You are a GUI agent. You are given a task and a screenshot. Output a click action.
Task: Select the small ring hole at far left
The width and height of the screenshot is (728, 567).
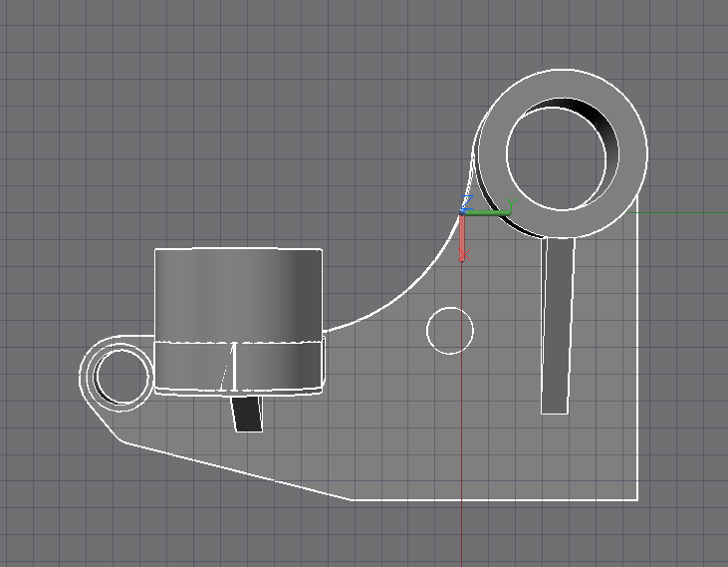pos(121,377)
